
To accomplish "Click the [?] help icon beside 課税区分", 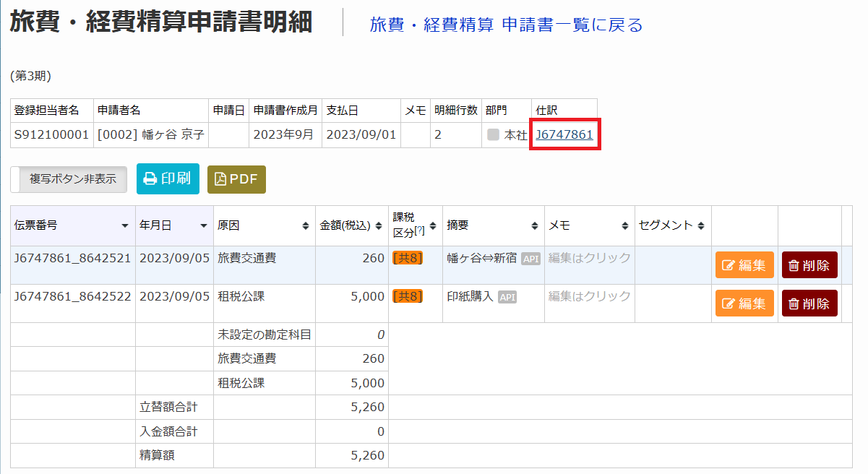I will [x=420, y=230].
